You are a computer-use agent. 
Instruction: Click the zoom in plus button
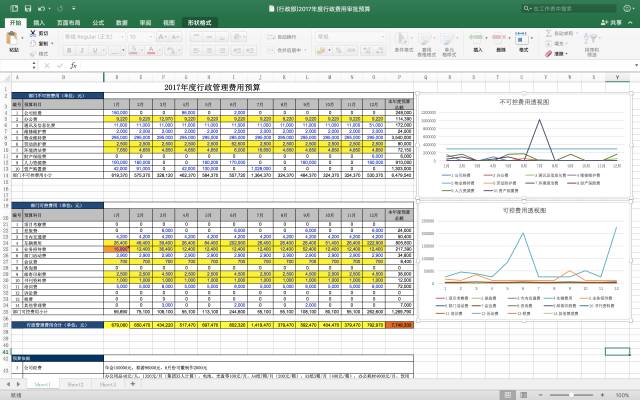tap(602, 395)
